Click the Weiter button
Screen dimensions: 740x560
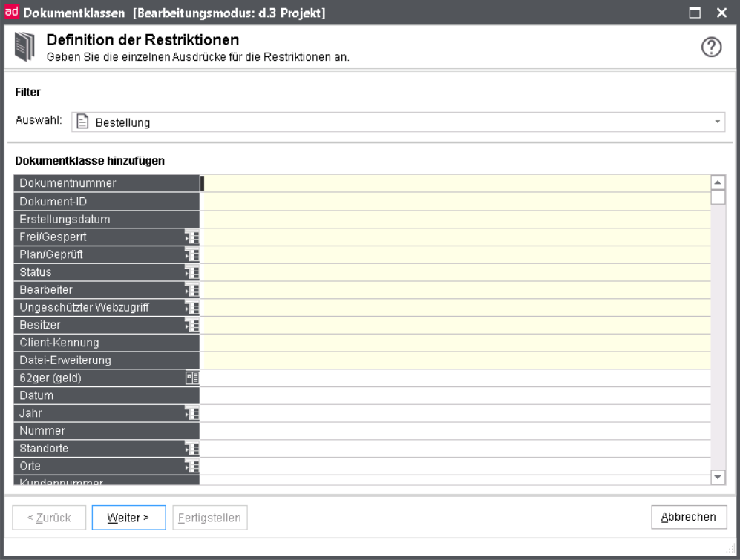coord(128,518)
